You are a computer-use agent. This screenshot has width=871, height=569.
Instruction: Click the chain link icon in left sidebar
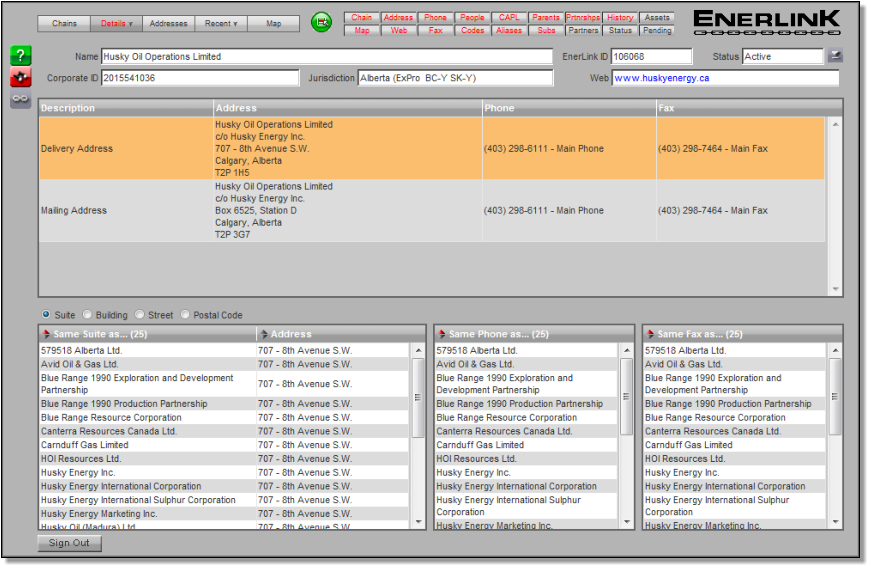pos(21,99)
